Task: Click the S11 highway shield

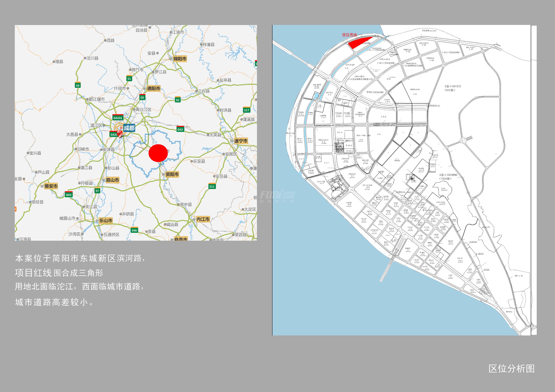Action: (x=212, y=186)
